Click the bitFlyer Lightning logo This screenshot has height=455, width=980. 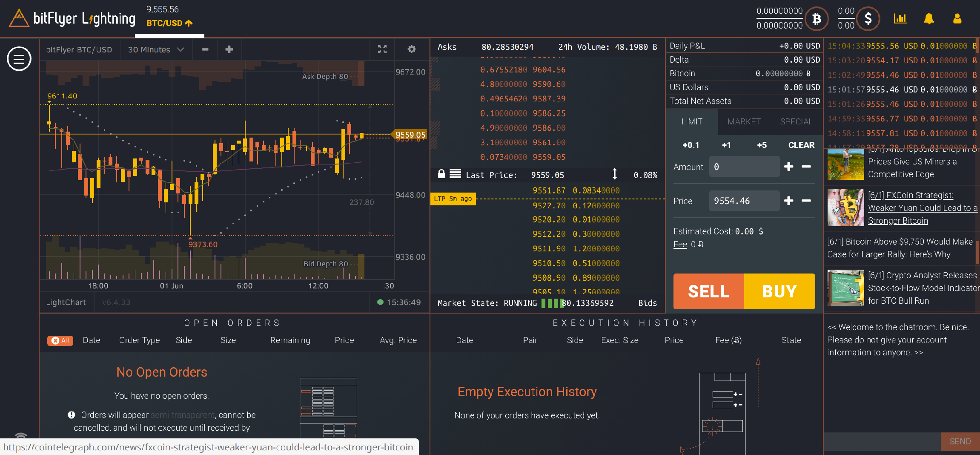[x=72, y=18]
